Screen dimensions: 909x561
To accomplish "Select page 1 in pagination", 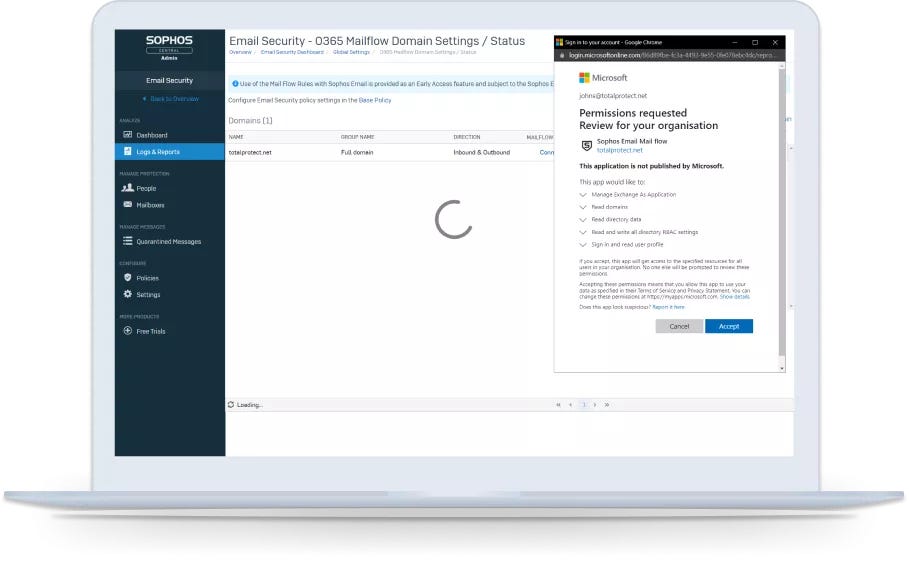I will tap(584, 405).
